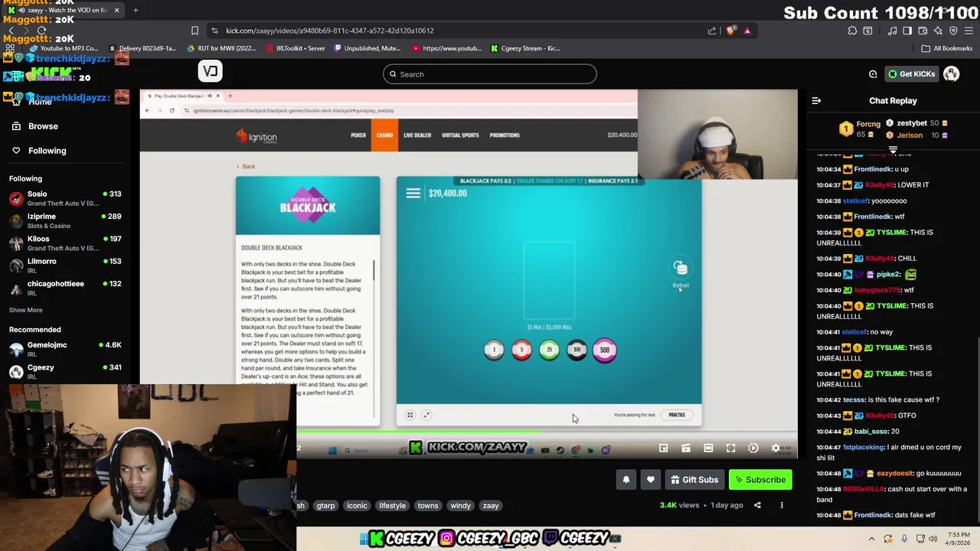Open Lilmorro channel in Following list
This screenshot has width=980, height=551.
point(65,266)
